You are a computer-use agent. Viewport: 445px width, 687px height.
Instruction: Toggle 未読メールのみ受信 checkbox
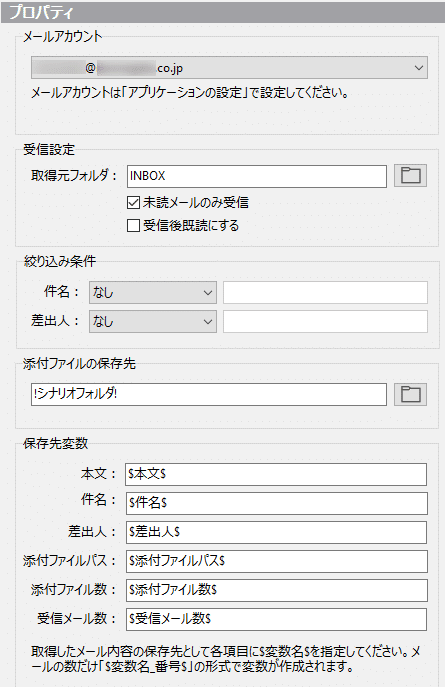click(x=133, y=202)
